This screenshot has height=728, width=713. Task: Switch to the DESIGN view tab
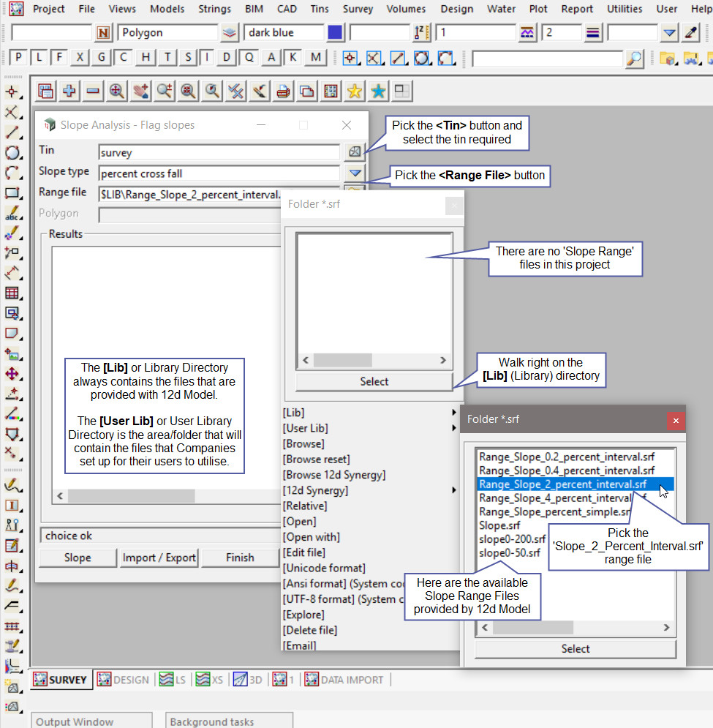point(123,680)
